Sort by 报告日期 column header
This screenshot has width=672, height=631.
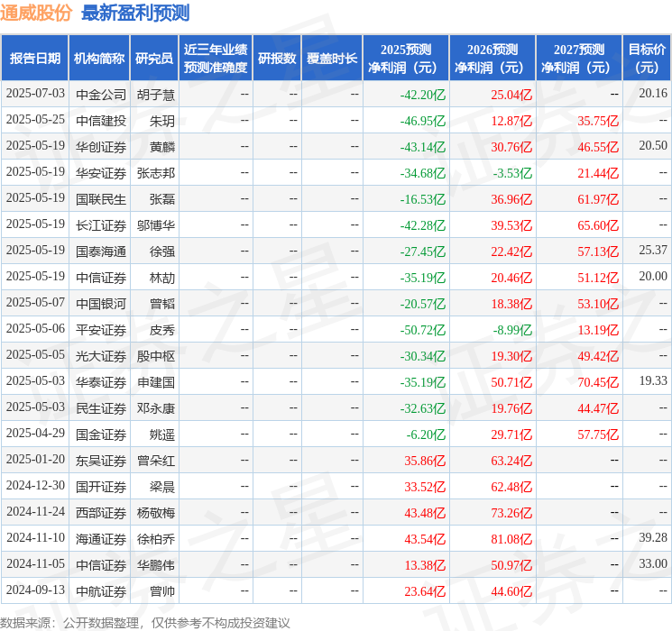35,58
